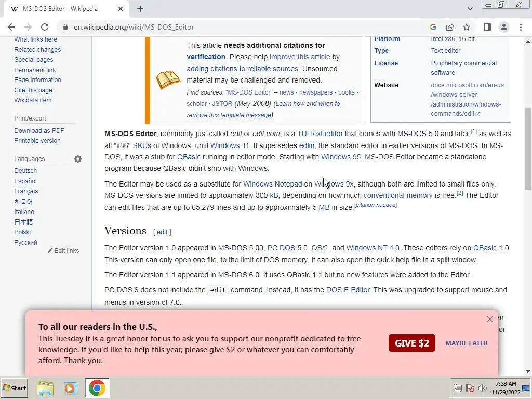Launch Windows Explorer from the taskbar

point(45,388)
